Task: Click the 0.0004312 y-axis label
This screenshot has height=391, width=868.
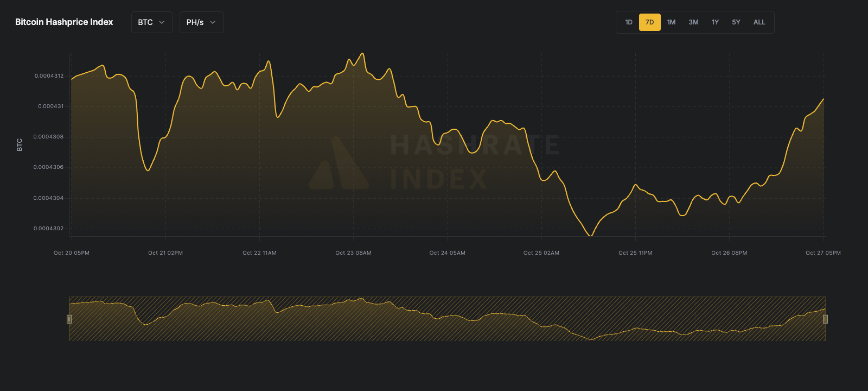Action: click(49, 76)
